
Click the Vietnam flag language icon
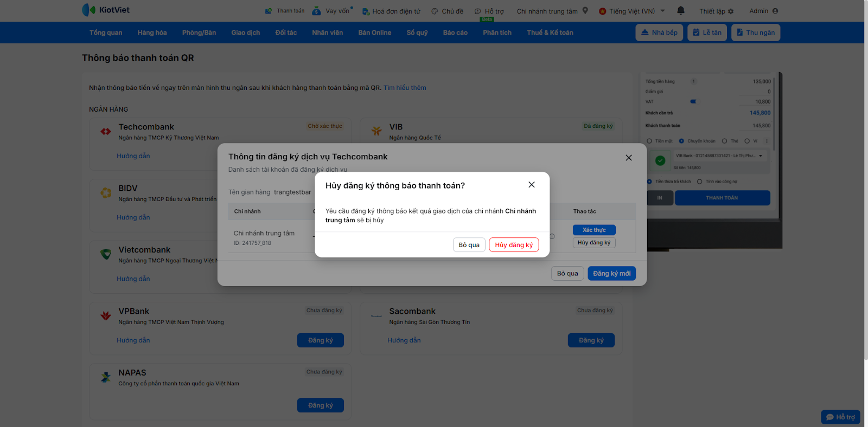pyautogui.click(x=603, y=11)
